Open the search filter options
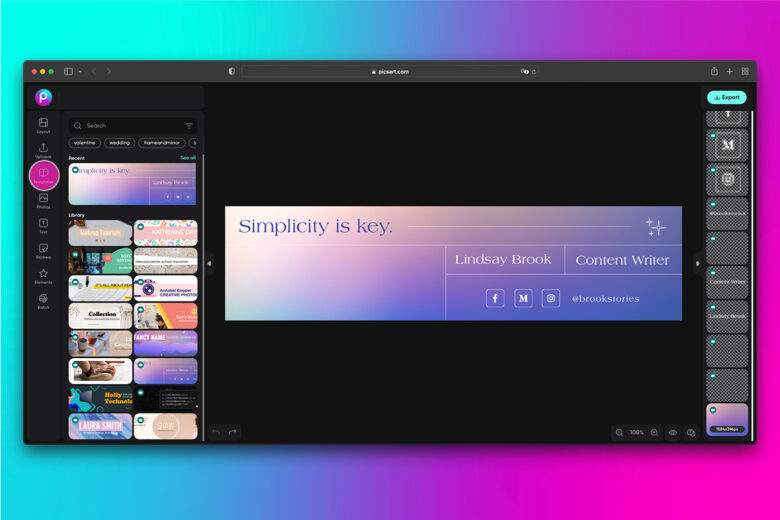Viewport: 780px width, 520px height. [x=189, y=126]
